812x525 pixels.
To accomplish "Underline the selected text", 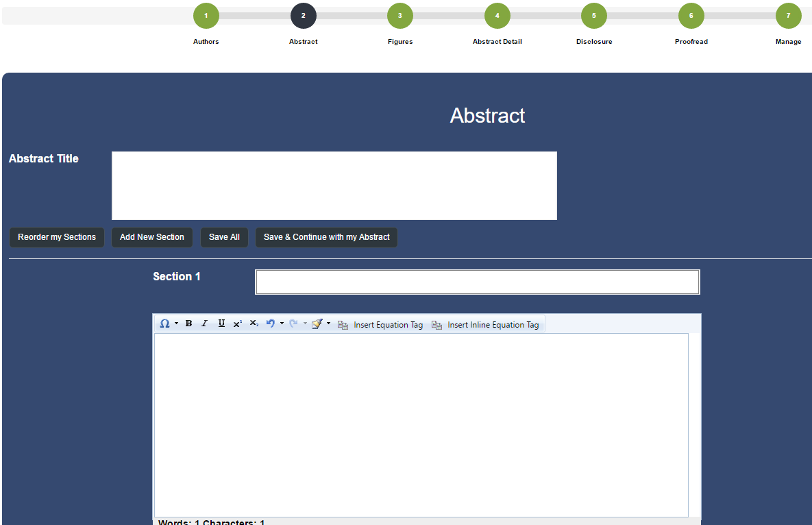I will coord(221,324).
